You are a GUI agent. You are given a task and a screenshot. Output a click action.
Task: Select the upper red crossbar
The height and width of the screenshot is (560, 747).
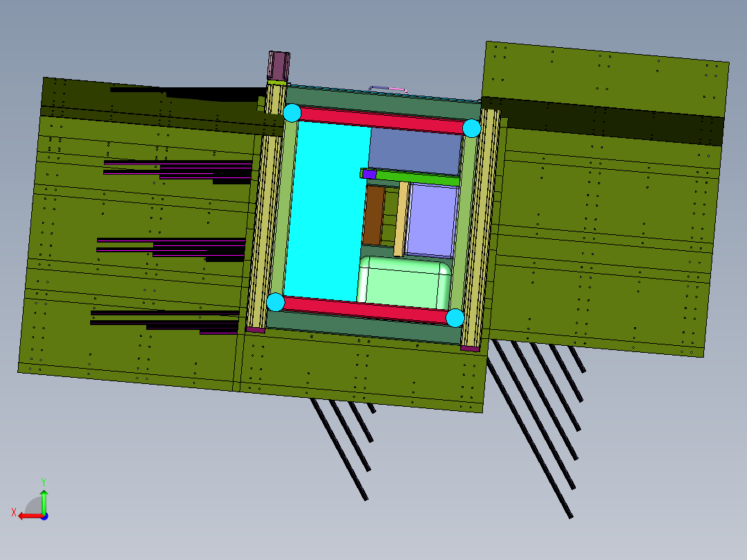click(382, 121)
